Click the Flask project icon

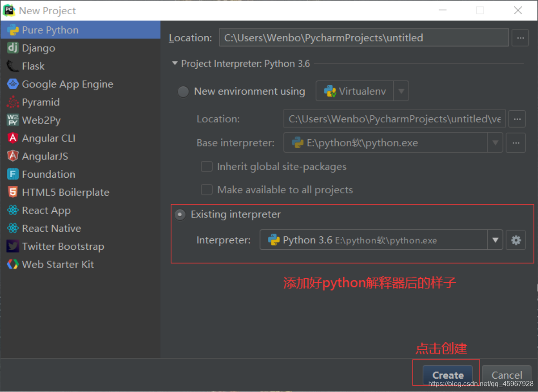[x=13, y=66]
